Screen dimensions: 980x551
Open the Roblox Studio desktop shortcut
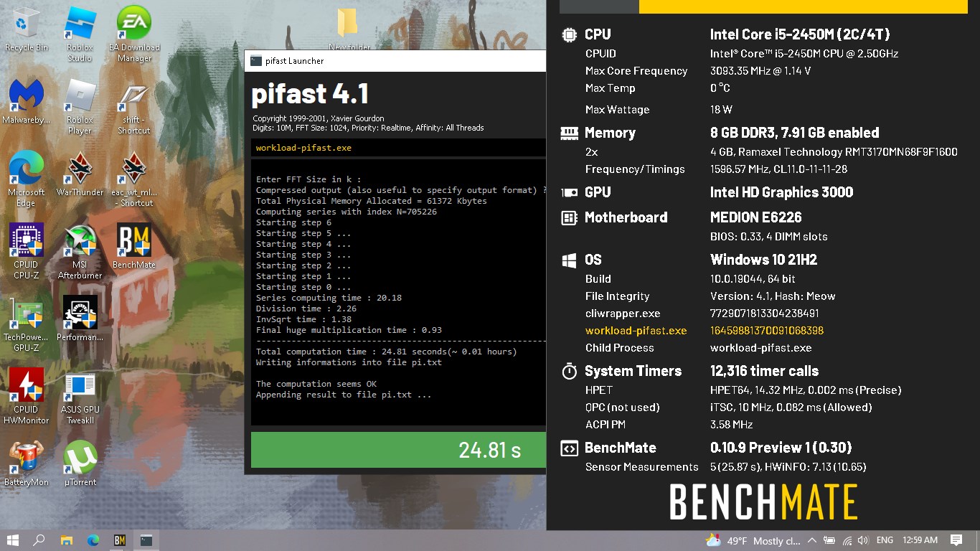[80, 34]
